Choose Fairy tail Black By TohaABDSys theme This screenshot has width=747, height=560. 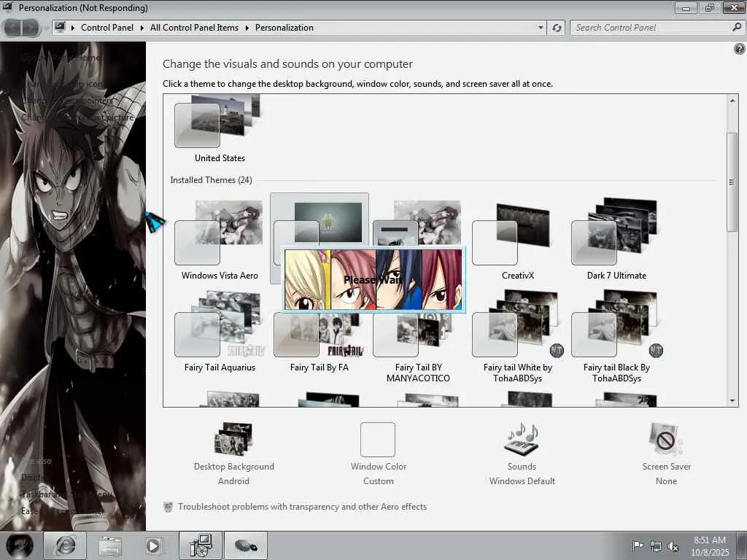[x=616, y=335]
